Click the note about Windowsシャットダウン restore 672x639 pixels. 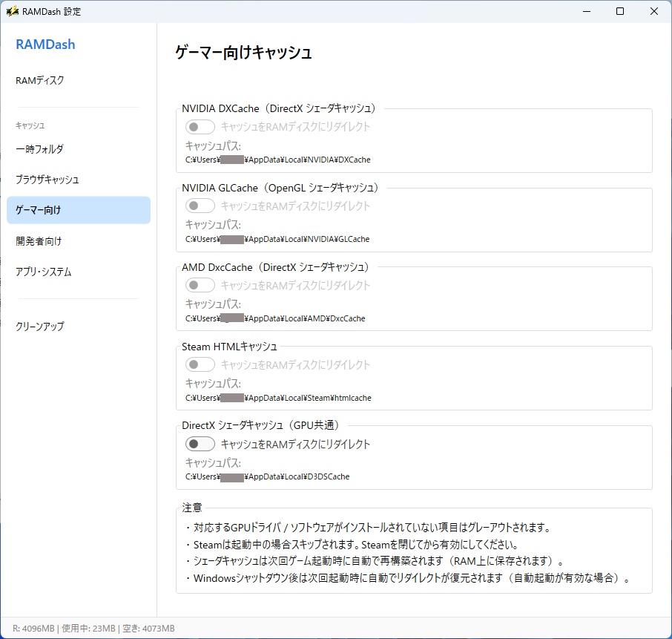(x=407, y=579)
